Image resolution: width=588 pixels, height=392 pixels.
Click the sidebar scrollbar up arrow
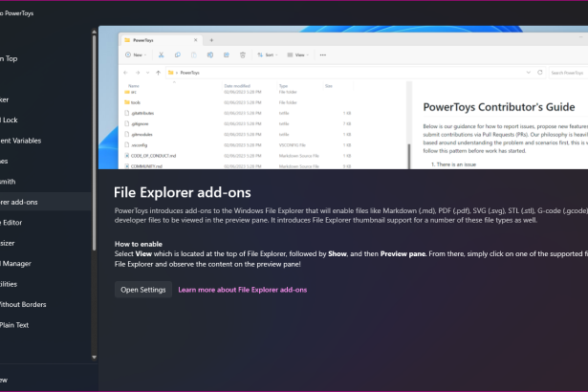(x=94, y=33)
